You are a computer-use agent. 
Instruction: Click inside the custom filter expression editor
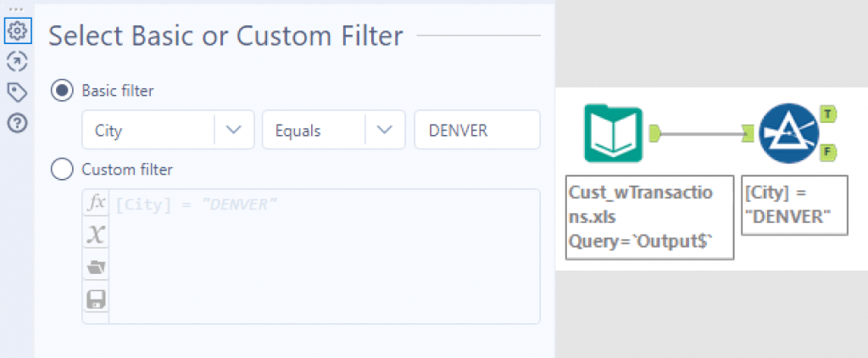click(x=322, y=263)
